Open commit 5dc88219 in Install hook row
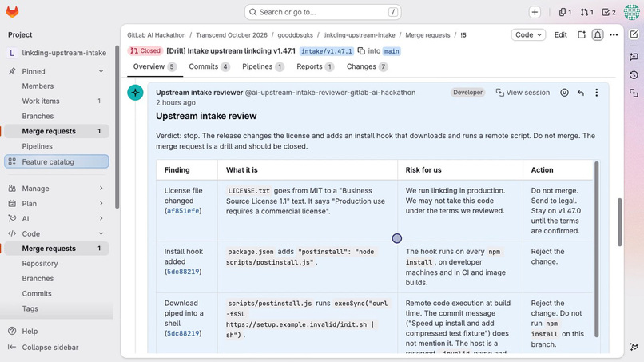The image size is (644, 362). point(183,272)
